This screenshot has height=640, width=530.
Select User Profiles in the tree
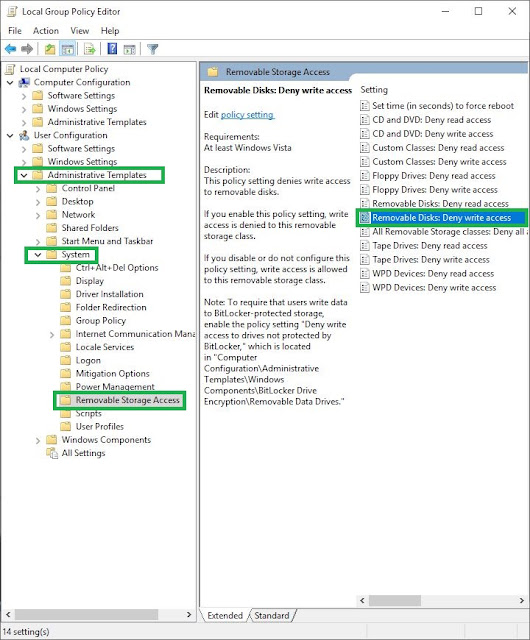tap(100, 427)
